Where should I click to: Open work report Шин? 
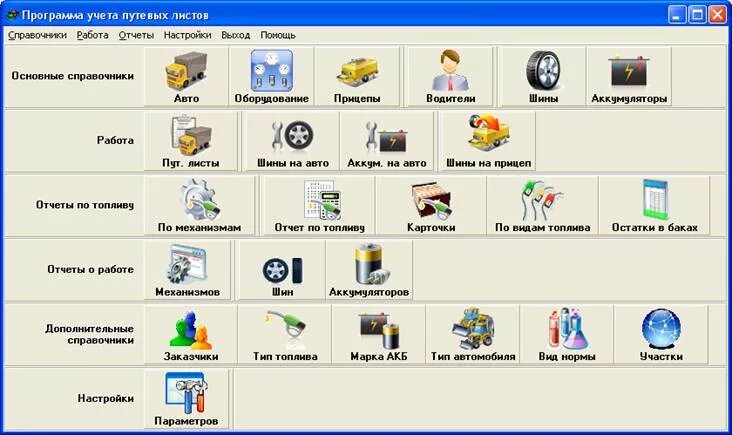(282, 270)
